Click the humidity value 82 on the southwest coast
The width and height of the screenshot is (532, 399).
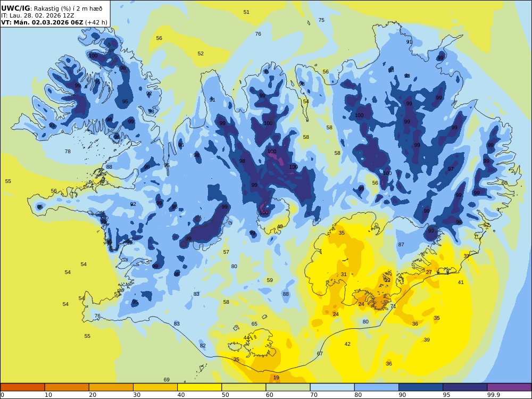pos(203,345)
